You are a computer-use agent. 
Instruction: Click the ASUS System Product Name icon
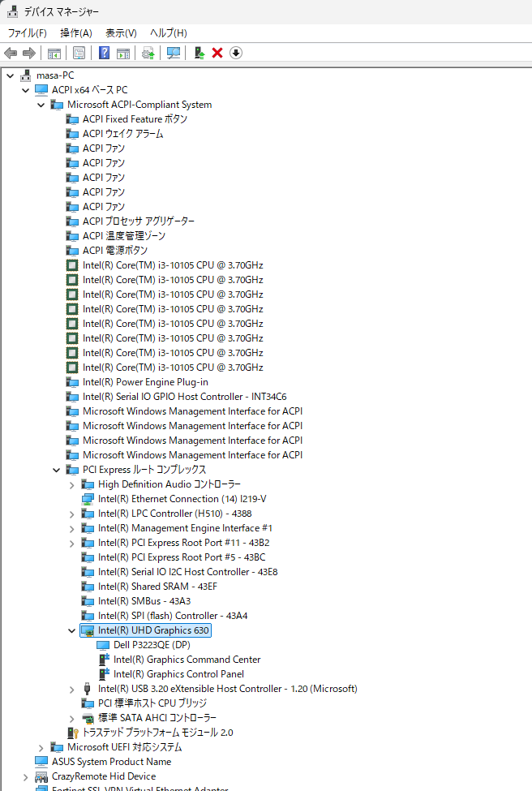click(x=41, y=762)
